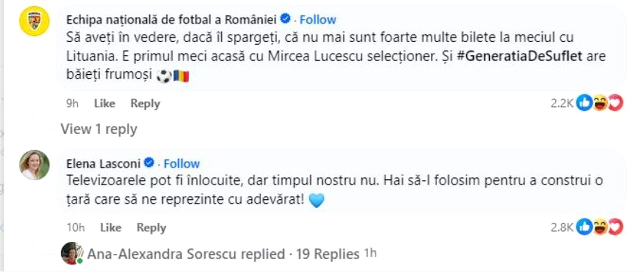The image size is (644, 272).
Task: Click heart reaction icon on first comment
Action: [615, 103]
